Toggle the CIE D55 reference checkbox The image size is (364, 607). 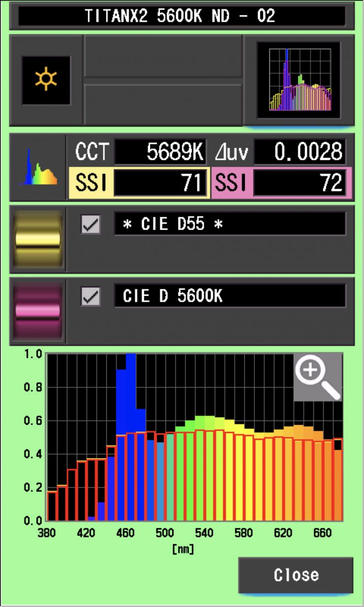[x=91, y=224]
